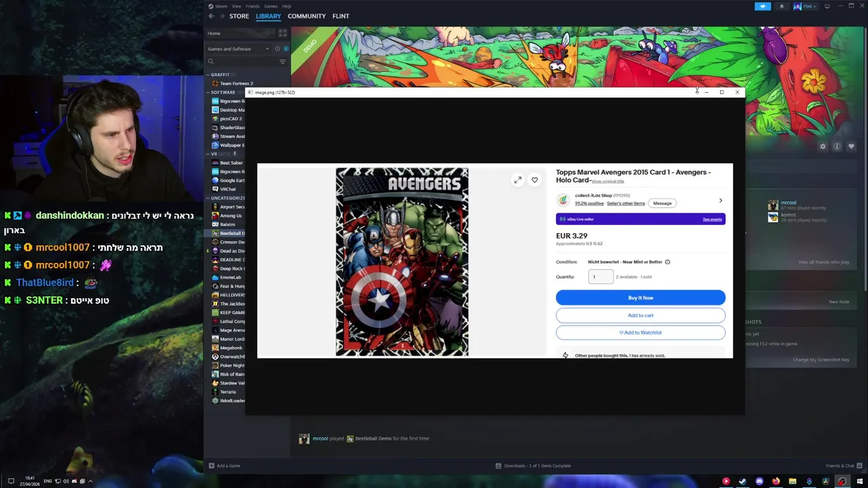Open the Steam menu
The width and height of the screenshot is (868, 488).
[x=221, y=6]
